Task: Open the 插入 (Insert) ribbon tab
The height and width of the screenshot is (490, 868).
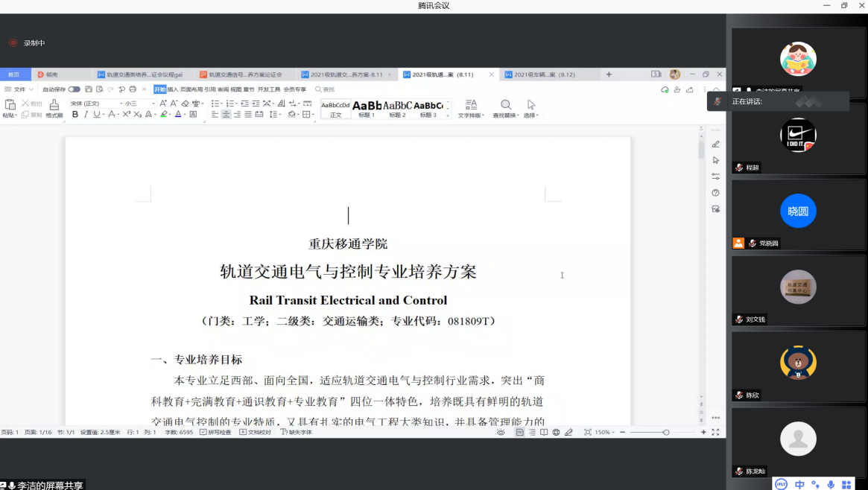Action: pyautogui.click(x=173, y=89)
